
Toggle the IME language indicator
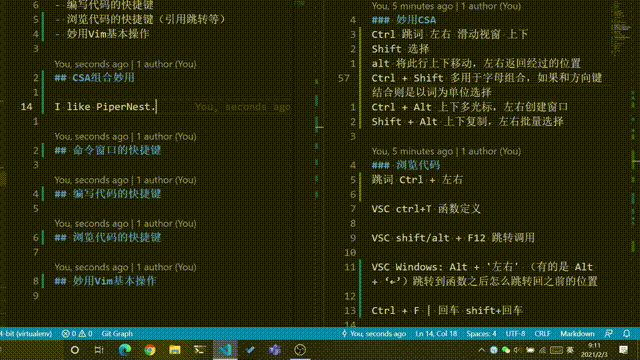click(x=570, y=350)
